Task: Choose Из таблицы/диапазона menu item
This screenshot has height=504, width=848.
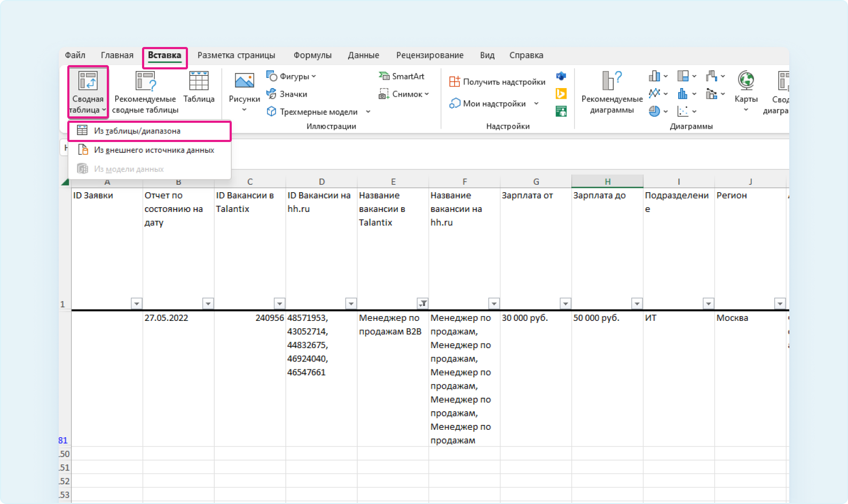Action: point(137,131)
